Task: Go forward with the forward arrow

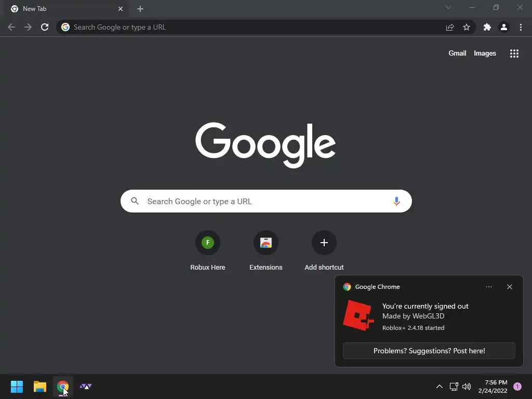Action: (28, 27)
